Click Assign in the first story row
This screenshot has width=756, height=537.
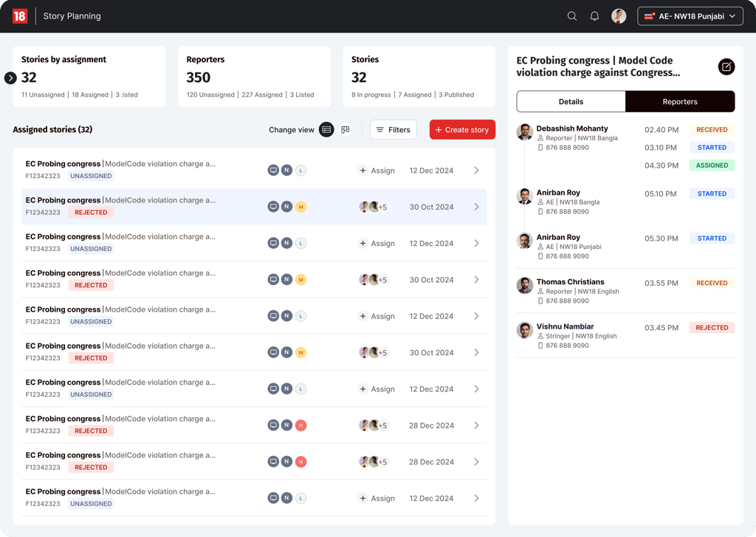tap(377, 171)
